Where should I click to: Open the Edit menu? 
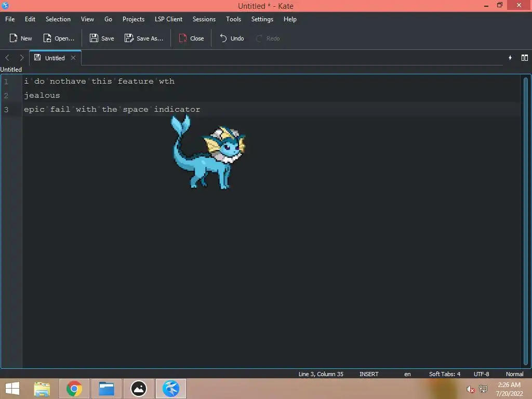[30, 19]
